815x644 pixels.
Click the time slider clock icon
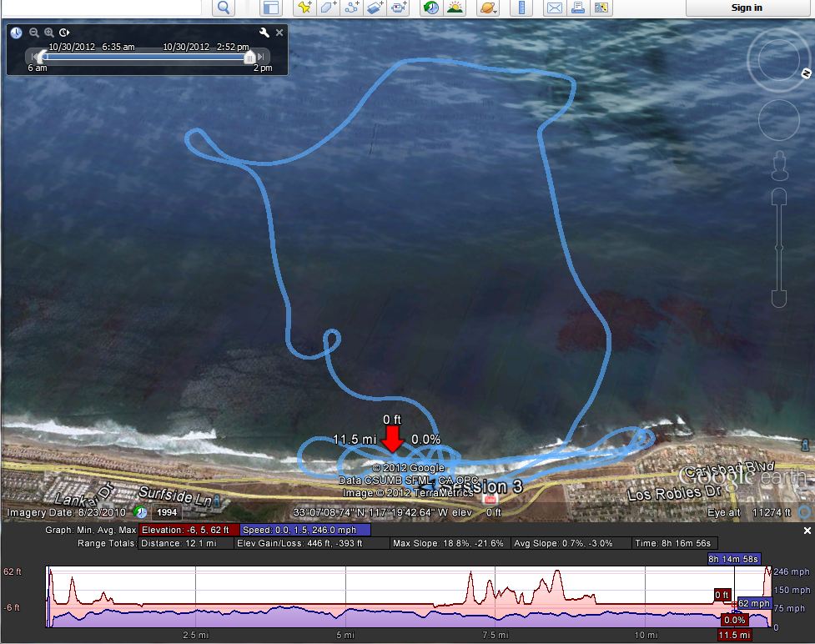[16, 33]
